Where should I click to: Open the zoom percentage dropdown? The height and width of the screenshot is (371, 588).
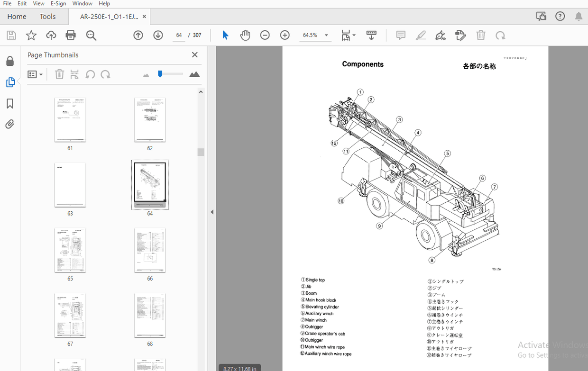(326, 35)
